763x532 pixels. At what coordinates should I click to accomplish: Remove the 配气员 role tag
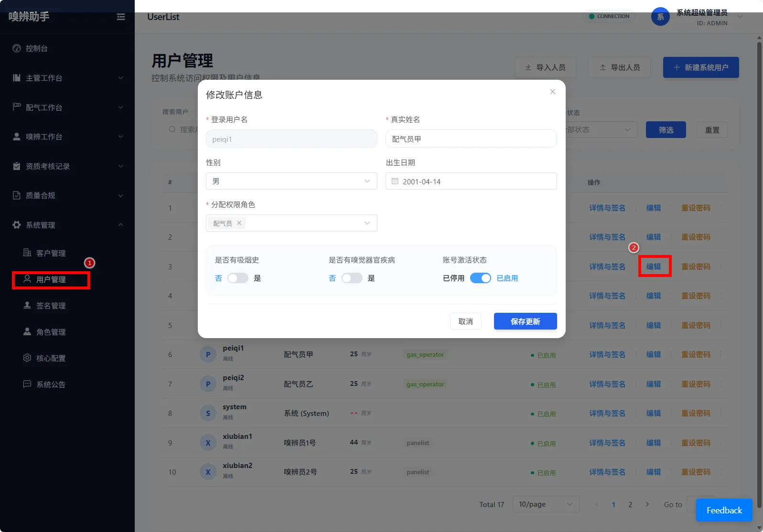(239, 223)
